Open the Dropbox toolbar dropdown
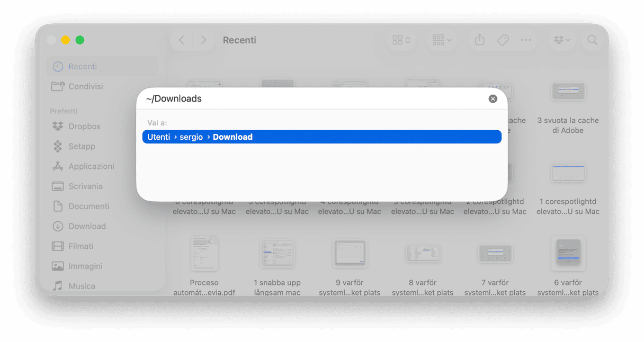644x342 pixels. pos(562,40)
